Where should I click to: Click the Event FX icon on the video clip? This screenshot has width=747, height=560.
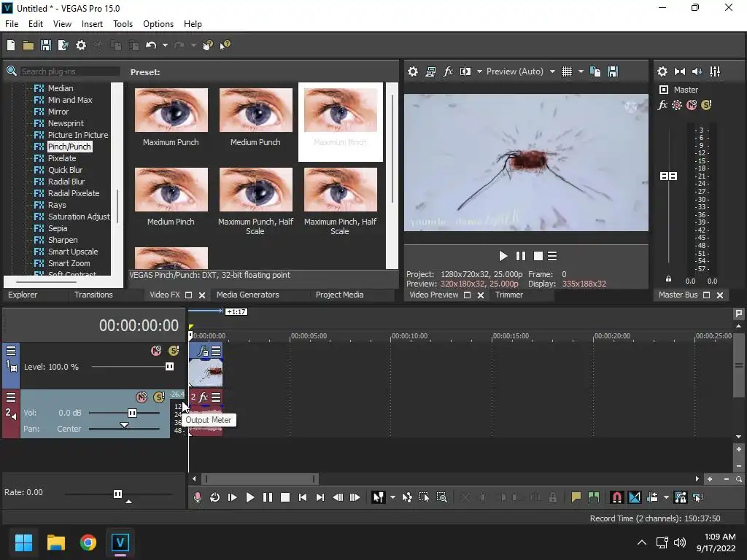pyautogui.click(x=204, y=351)
